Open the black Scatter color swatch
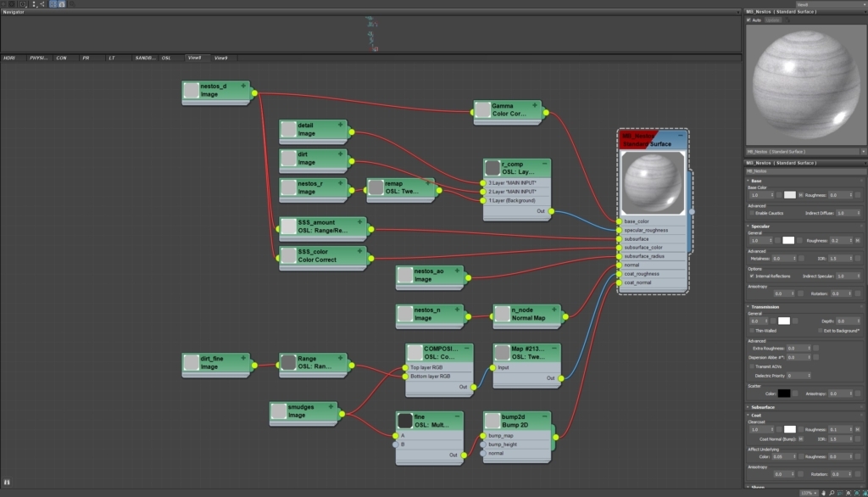Screen dimensions: 868x497 [784, 394]
